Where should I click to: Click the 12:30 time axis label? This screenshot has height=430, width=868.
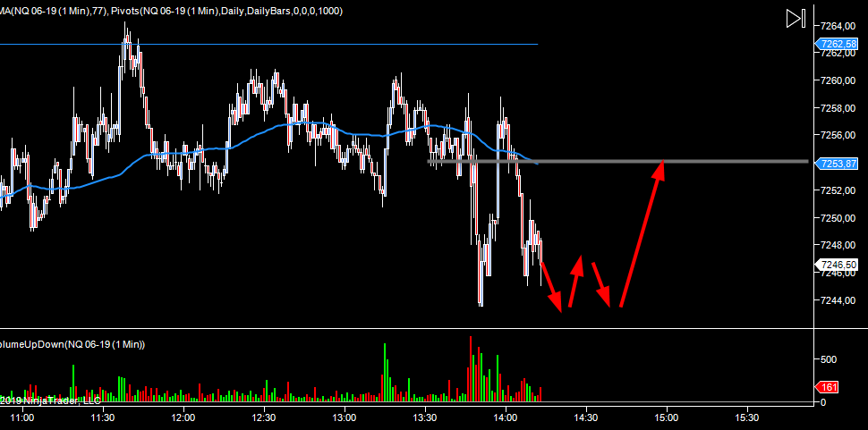(x=264, y=417)
